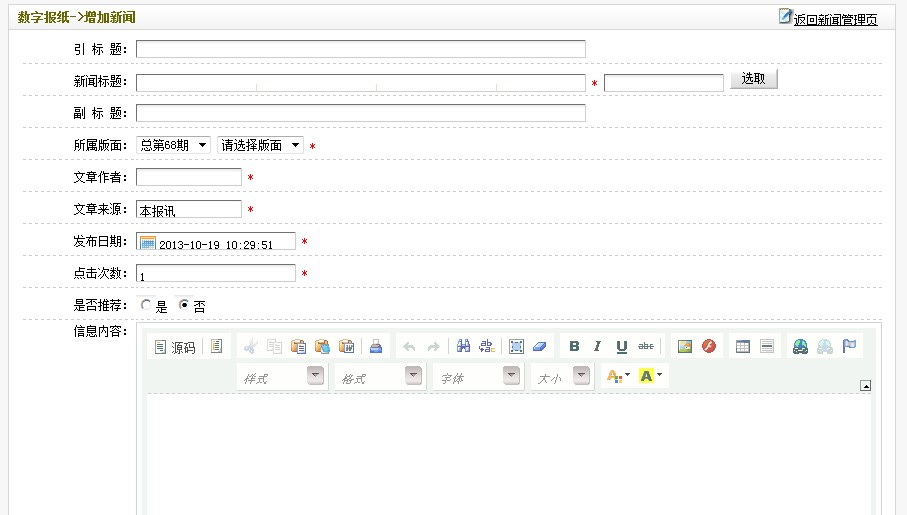Click the cut scissors icon
The width and height of the screenshot is (907, 515).
250,347
